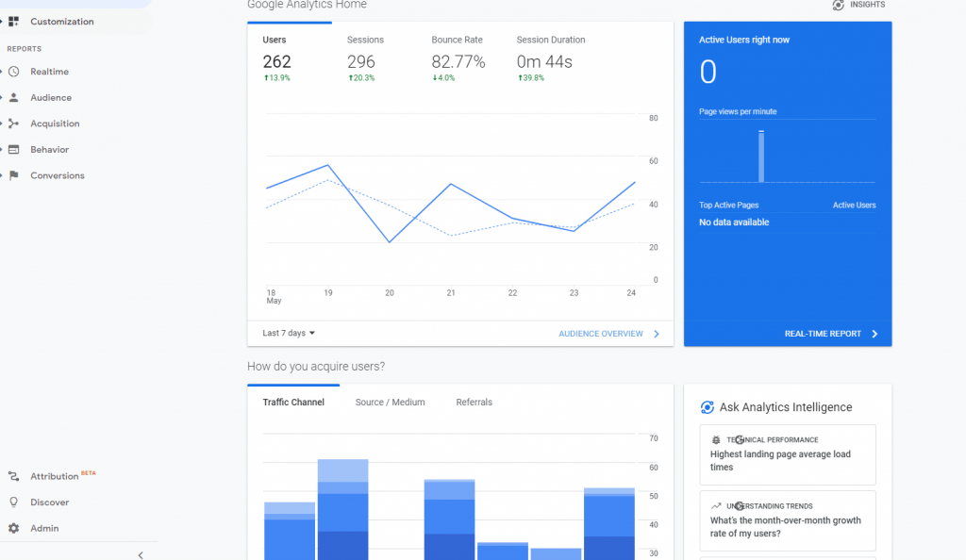Click the 20 May low point on line chart
The width and height of the screenshot is (966, 560).
[390, 242]
